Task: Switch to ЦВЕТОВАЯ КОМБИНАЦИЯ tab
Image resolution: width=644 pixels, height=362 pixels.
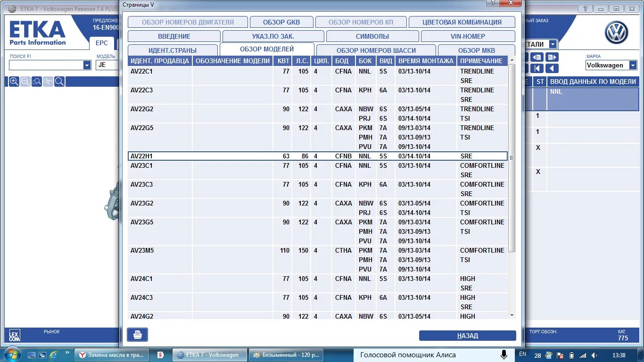Action: coord(462,22)
